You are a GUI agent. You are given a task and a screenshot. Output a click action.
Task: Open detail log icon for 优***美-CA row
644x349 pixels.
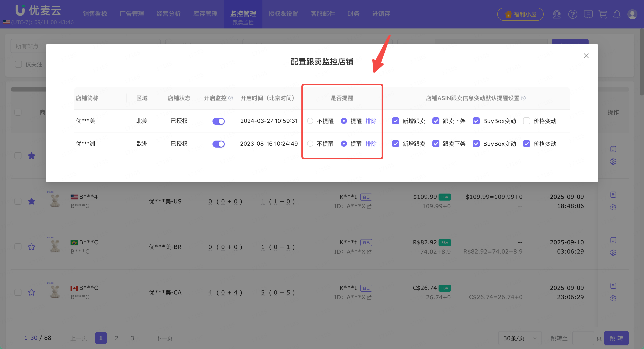(613, 286)
